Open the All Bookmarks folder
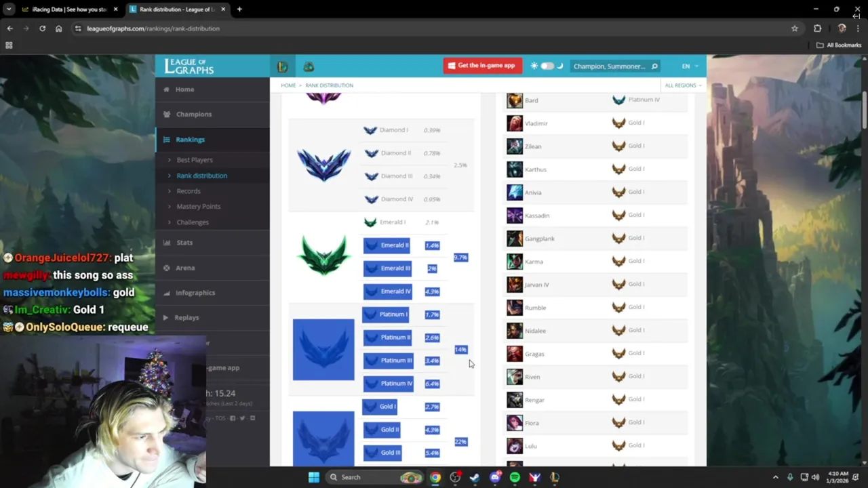 [839, 45]
